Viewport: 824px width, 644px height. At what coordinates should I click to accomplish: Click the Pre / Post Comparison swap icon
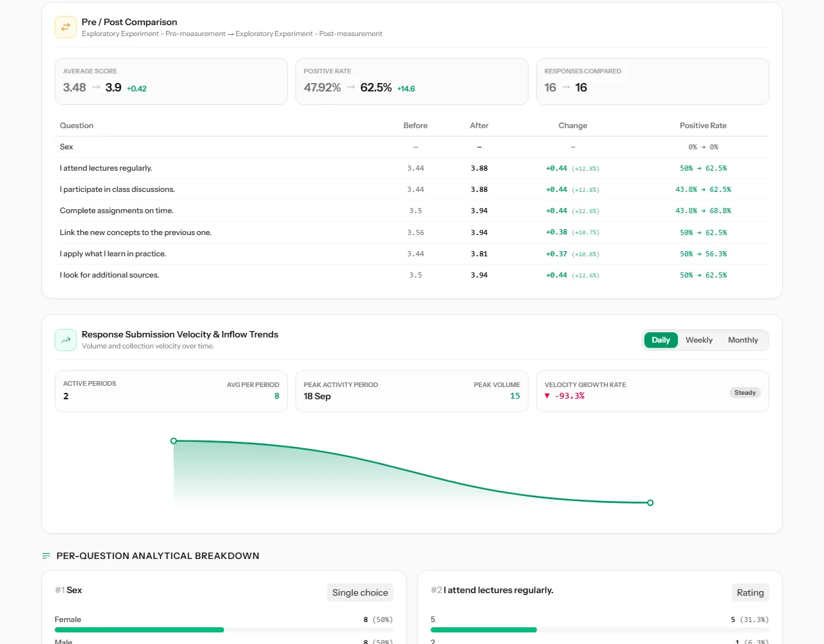[66, 27]
